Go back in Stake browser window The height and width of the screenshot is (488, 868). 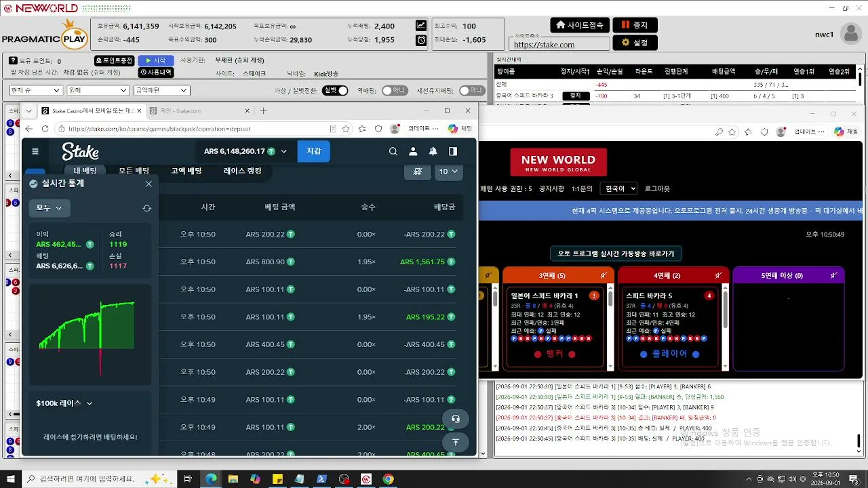tap(28, 129)
